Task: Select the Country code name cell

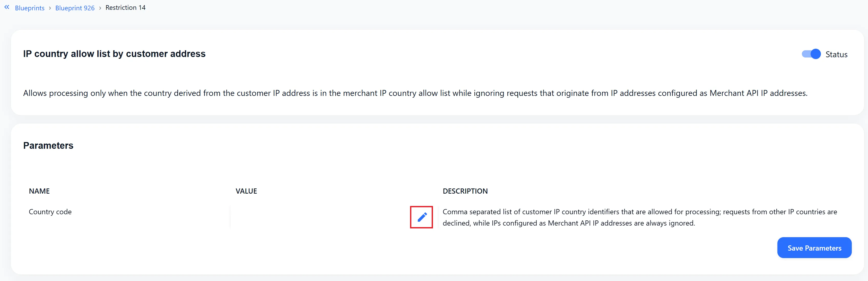Action: tap(50, 212)
